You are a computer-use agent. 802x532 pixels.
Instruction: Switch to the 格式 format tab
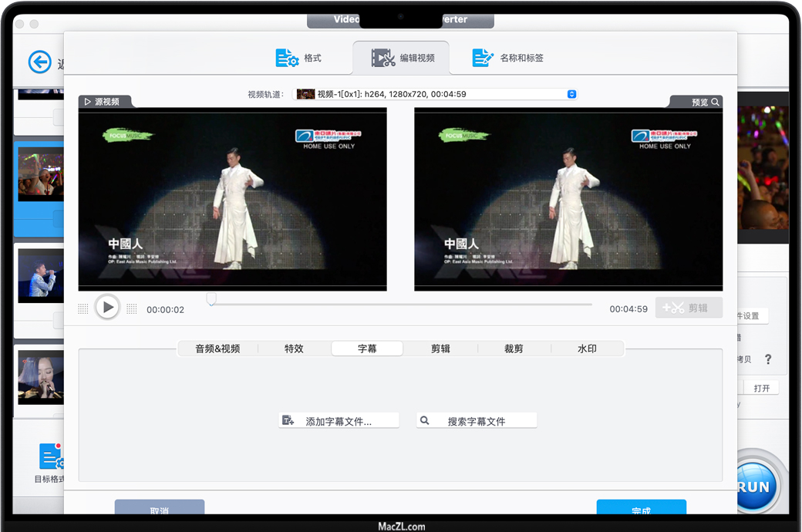298,58
